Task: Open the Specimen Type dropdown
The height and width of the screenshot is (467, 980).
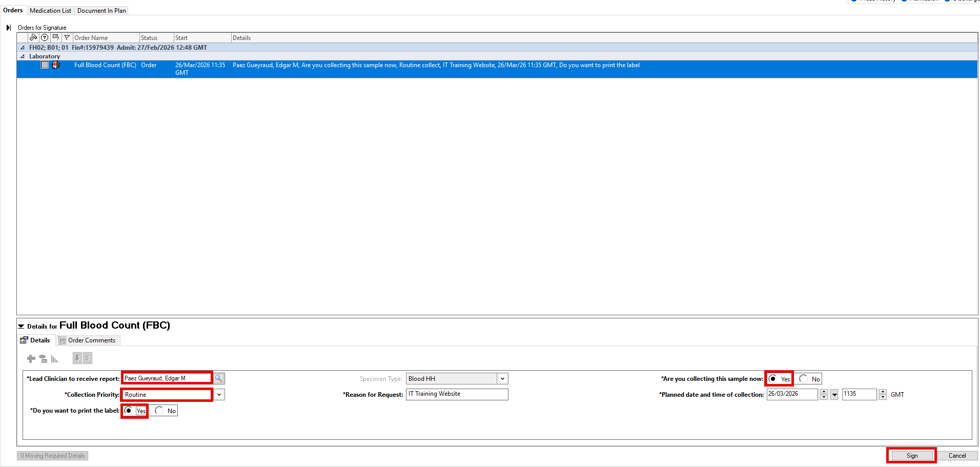Action: 502,379
